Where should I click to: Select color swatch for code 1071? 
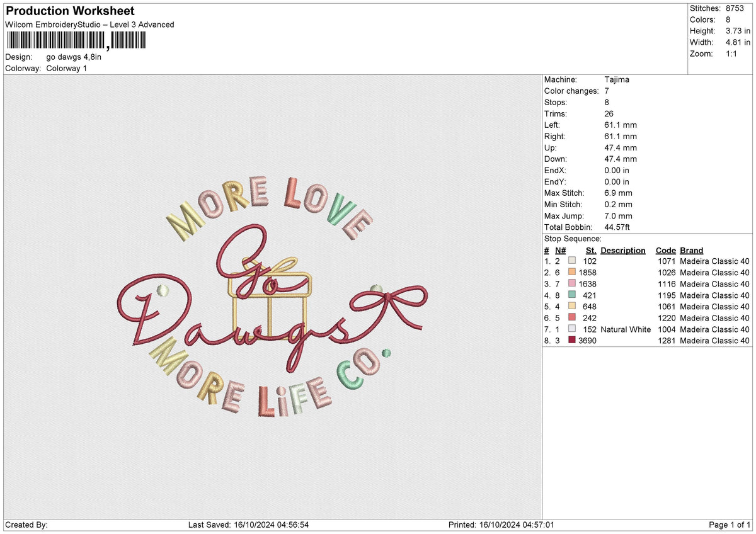[x=572, y=261]
